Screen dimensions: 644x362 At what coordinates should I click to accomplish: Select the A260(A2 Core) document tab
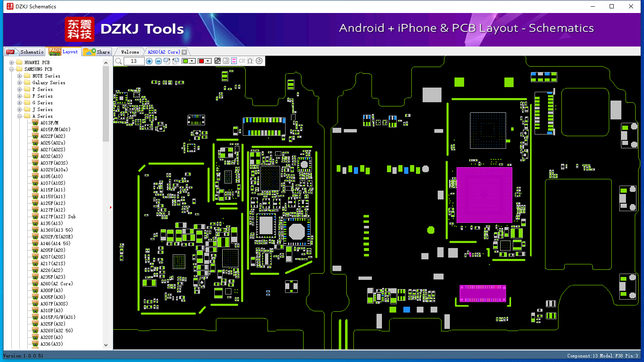point(164,52)
